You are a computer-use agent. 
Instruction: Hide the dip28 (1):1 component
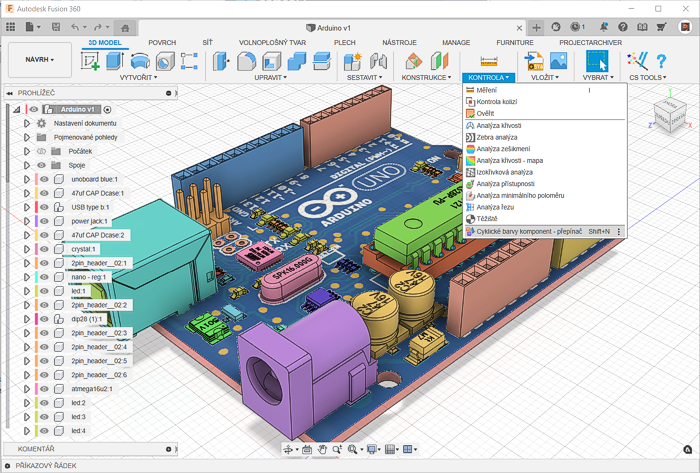[x=44, y=319]
